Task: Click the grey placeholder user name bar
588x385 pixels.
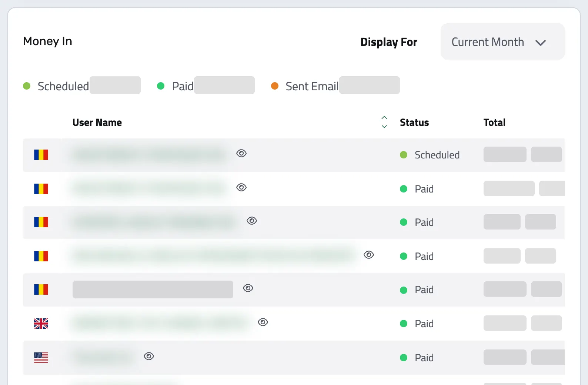Action: 153,289
